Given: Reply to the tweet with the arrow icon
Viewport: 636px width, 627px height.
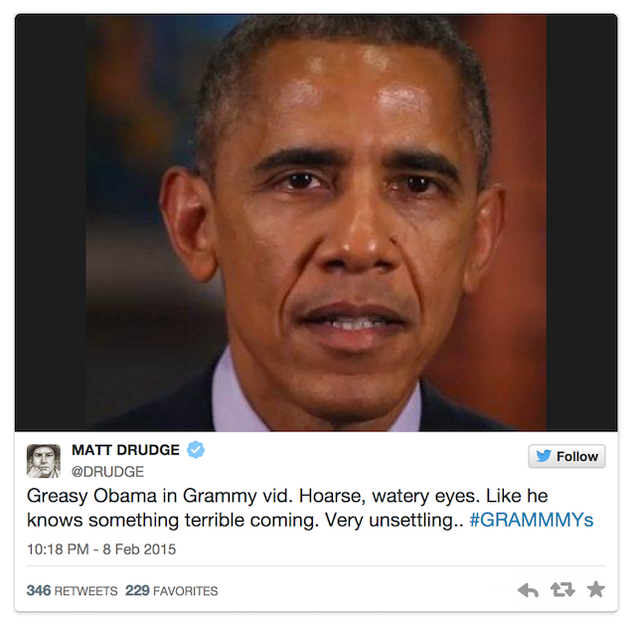Looking at the screenshot, I should pyautogui.click(x=528, y=590).
